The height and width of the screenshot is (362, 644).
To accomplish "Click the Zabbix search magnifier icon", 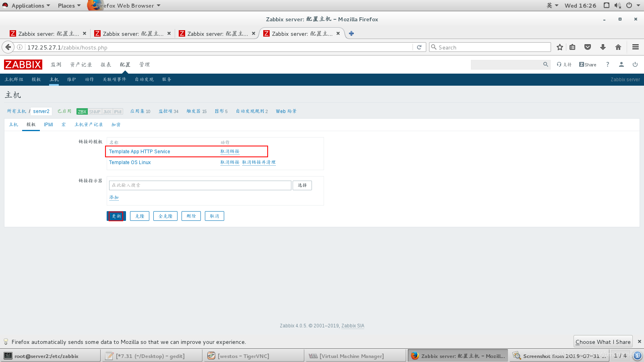I will pyautogui.click(x=545, y=64).
